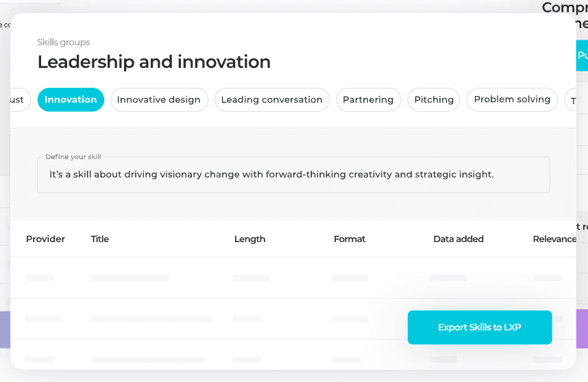Switch to the Pitching skill
The image size is (588, 382).
point(434,99)
